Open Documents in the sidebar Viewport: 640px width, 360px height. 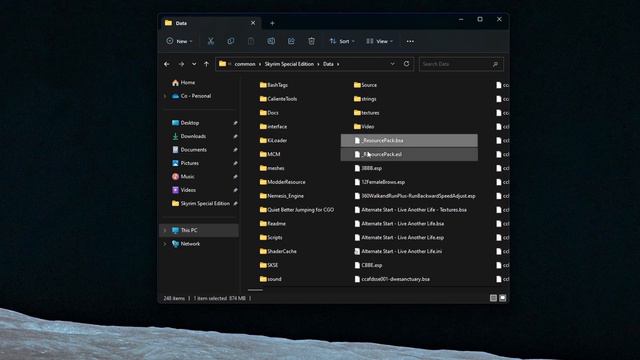click(x=189, y=150)
